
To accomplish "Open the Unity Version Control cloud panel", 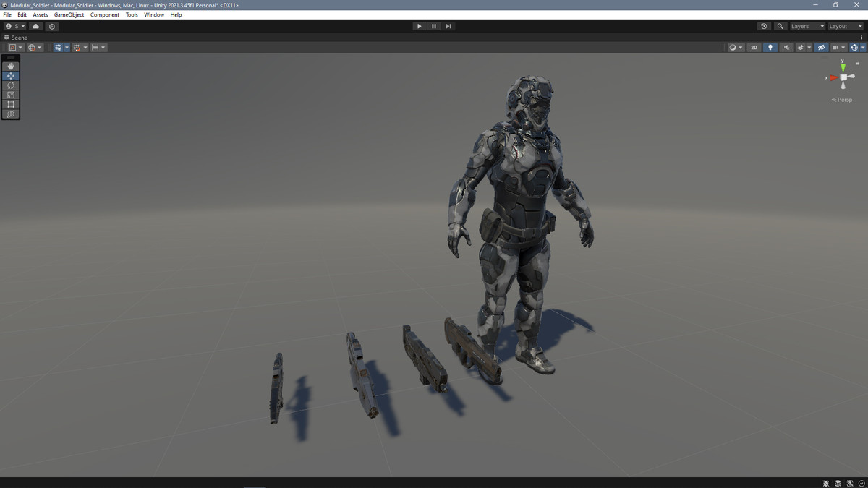I will pyautogui.click(x=35, y=26).
